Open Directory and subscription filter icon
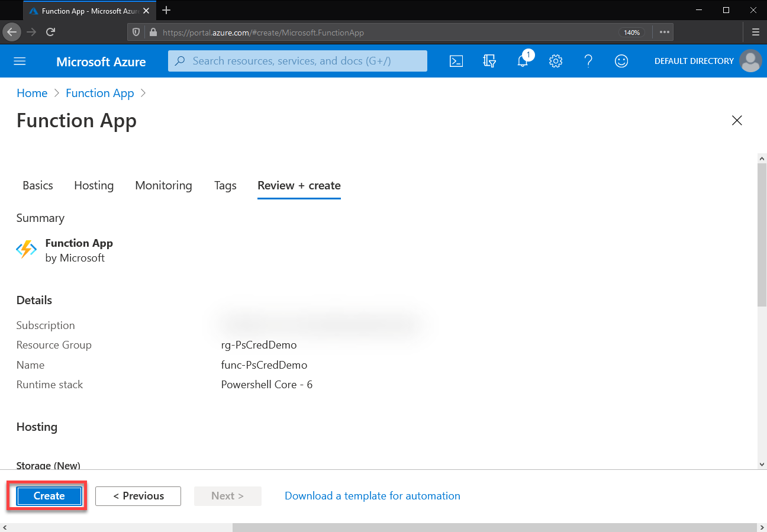The width and height of the screenshot is (767, 532). (x=489, y=61)
